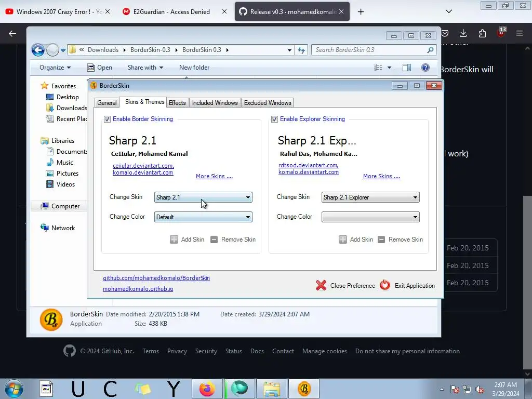Click Add Skin under border skinning

pos(187,240)
